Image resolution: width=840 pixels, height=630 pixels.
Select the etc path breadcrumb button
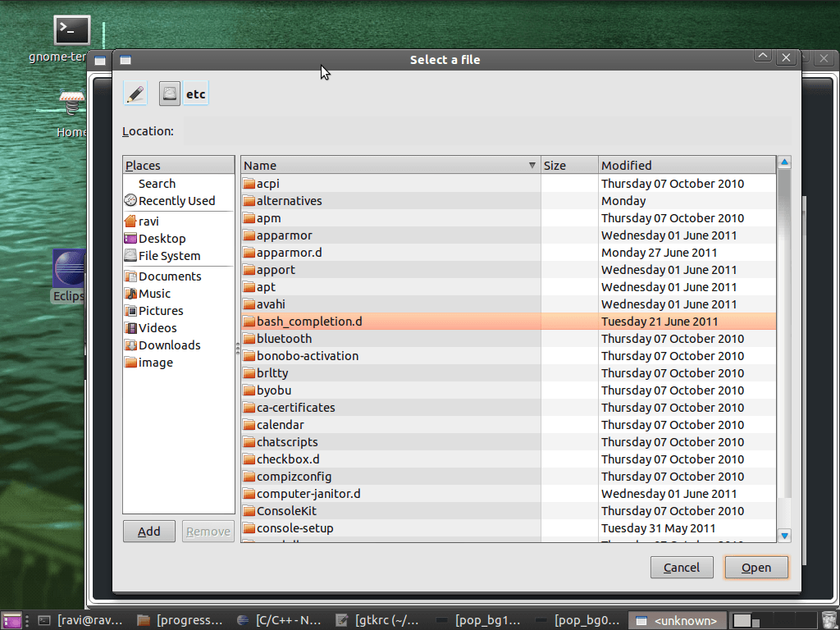coord(195,94)
